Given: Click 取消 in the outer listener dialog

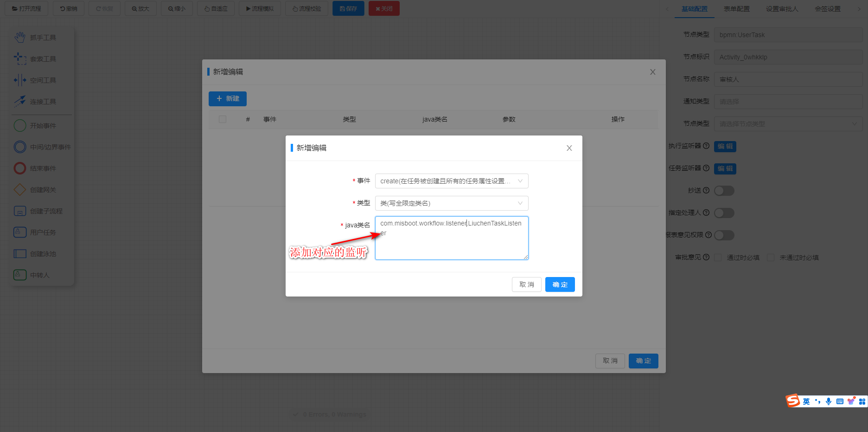Looking at the screenshot, I should pyautogui.click(x=610, y=361).
